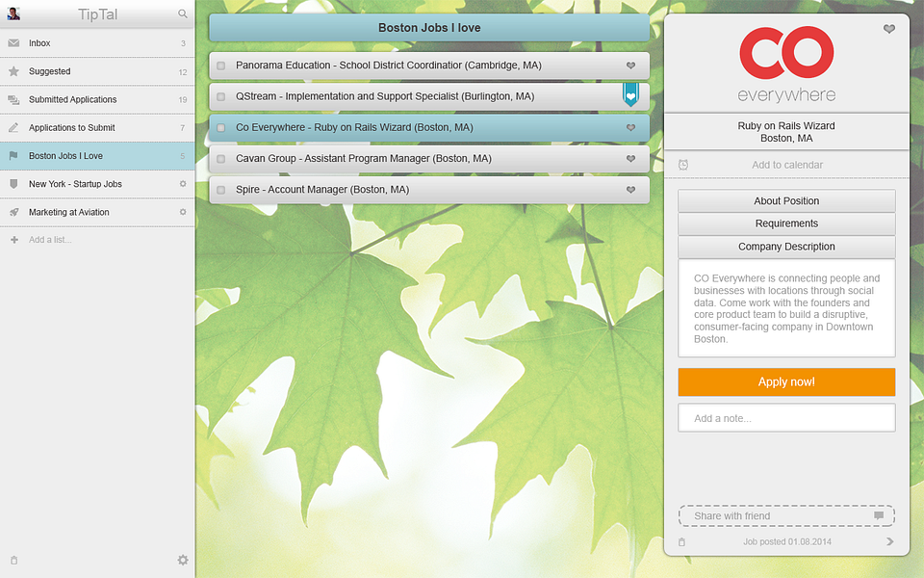The image size is (924, 578).
Task: Click the Suggested star icon
Action: [x=13, y=71]
